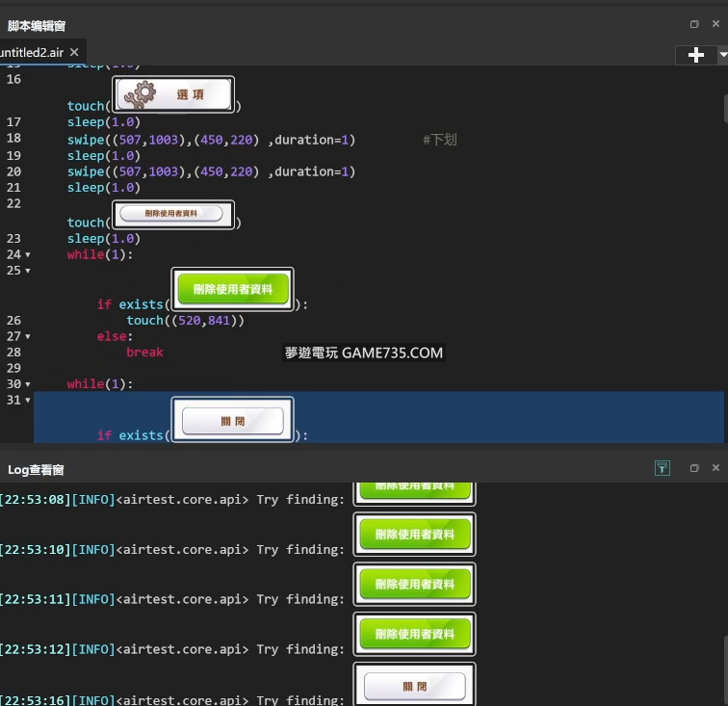Click the green 刪除使用者資料 image in the editor
Image resolution: width=728 pixels, height=706 pixels.
[232, 289]
